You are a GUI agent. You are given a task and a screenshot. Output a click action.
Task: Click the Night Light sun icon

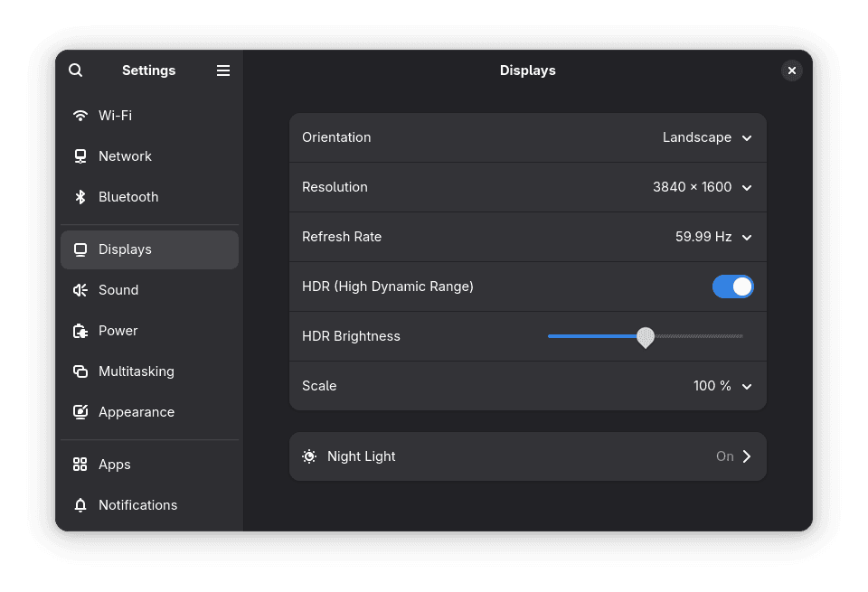pos(309,456)
